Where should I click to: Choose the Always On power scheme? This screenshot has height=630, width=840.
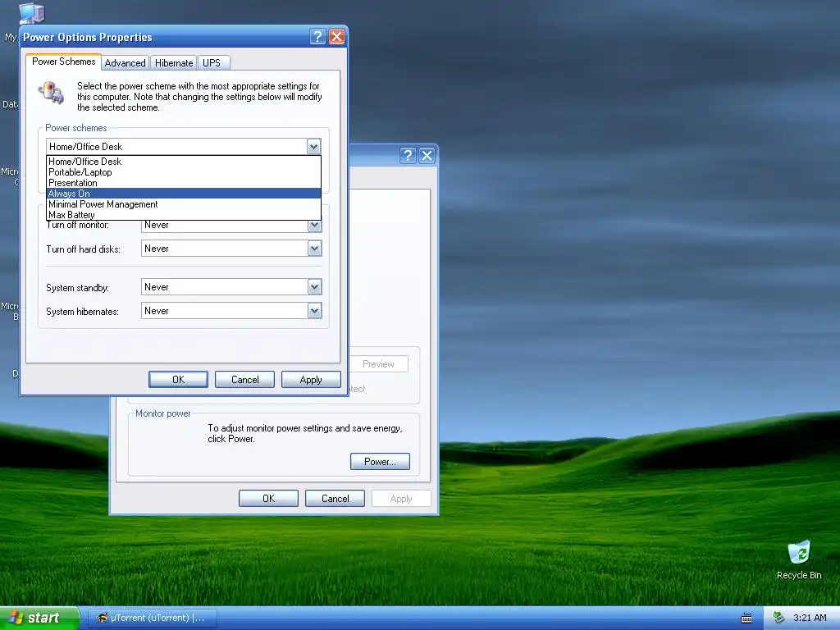(184, 194)
